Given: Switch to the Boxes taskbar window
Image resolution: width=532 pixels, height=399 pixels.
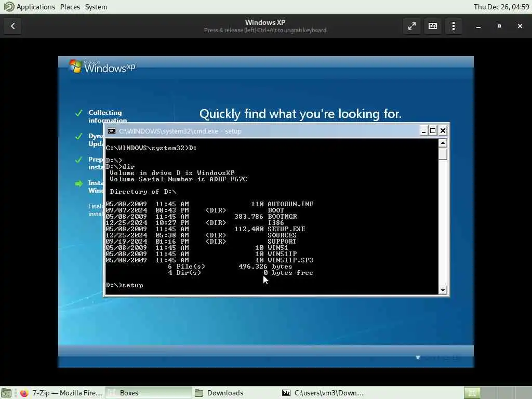Looking at the screenshot, I should click(x=149, y=393).
